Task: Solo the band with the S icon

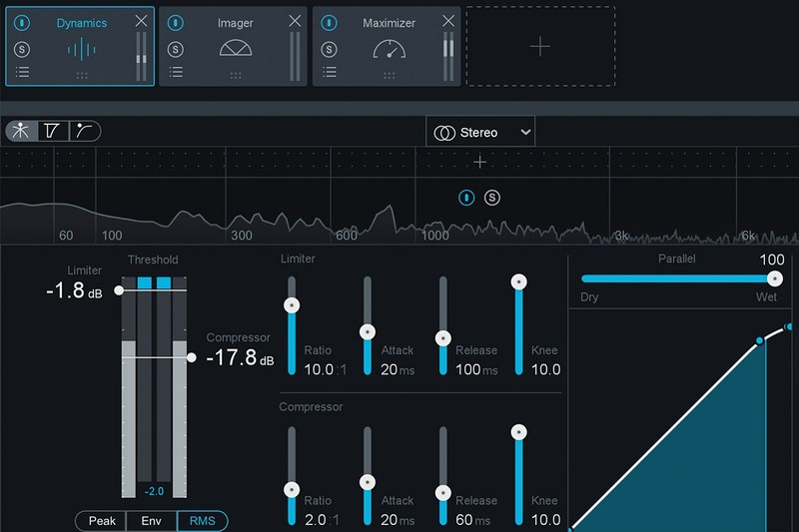Action: (492, 198)
